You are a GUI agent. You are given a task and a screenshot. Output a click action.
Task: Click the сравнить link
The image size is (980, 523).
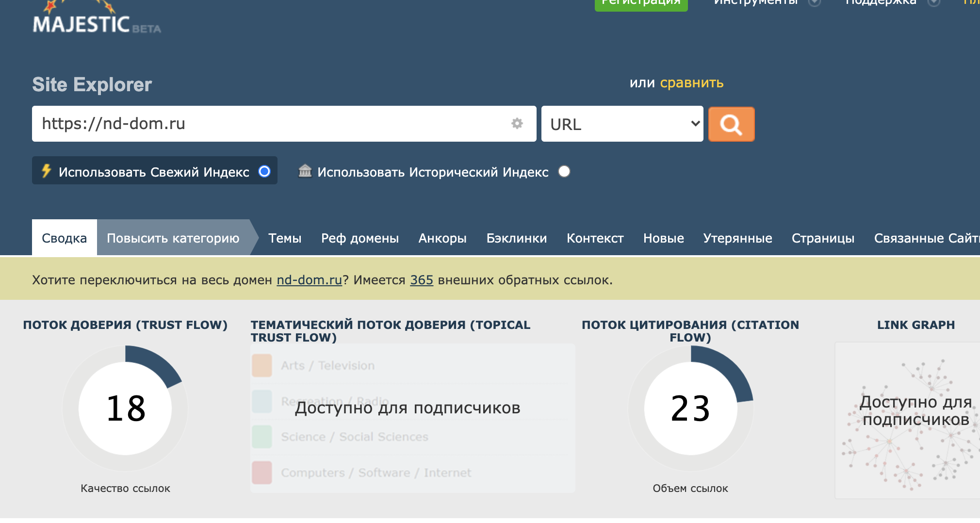click(692, 83)
